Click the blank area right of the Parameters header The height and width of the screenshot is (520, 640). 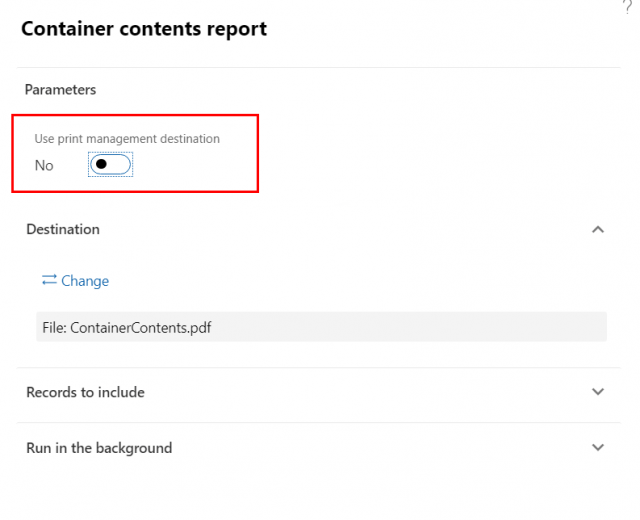click(x=350, y=89)
